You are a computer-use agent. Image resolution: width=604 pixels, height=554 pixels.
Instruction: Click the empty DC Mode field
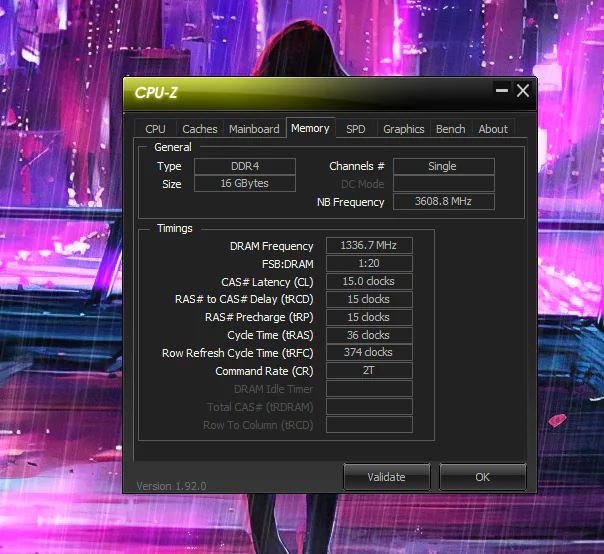pyautogui.click(x=444, y=183)
